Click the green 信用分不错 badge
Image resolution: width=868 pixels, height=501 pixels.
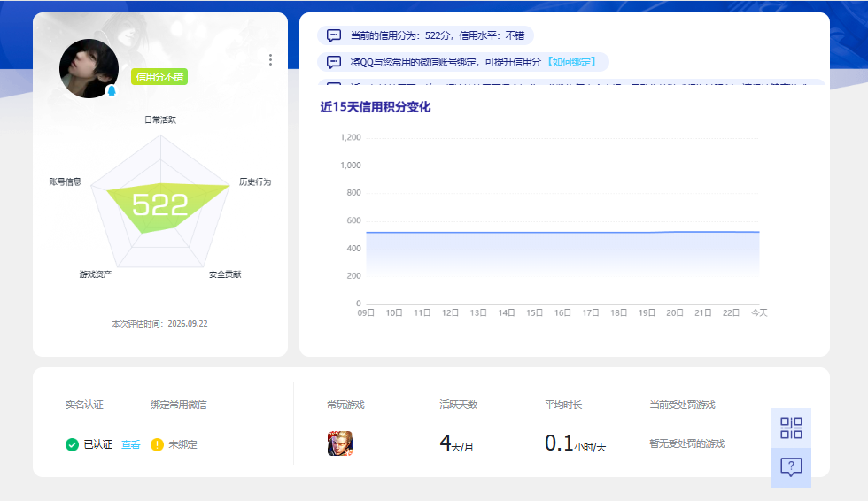click(x=159, y=77)
